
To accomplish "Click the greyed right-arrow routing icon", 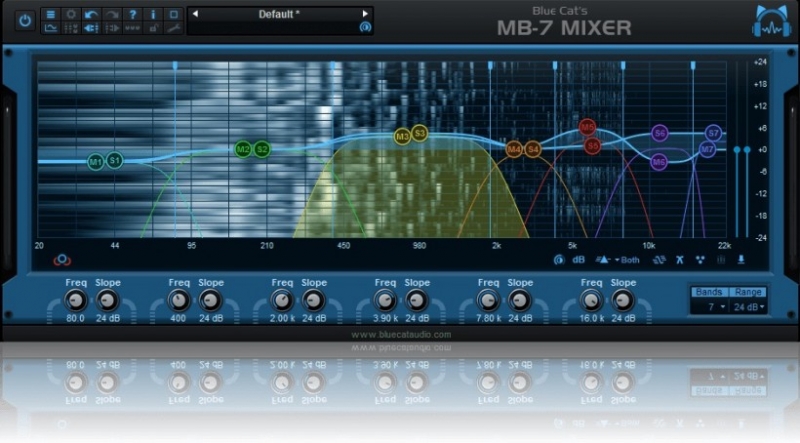I will point(112,28).
